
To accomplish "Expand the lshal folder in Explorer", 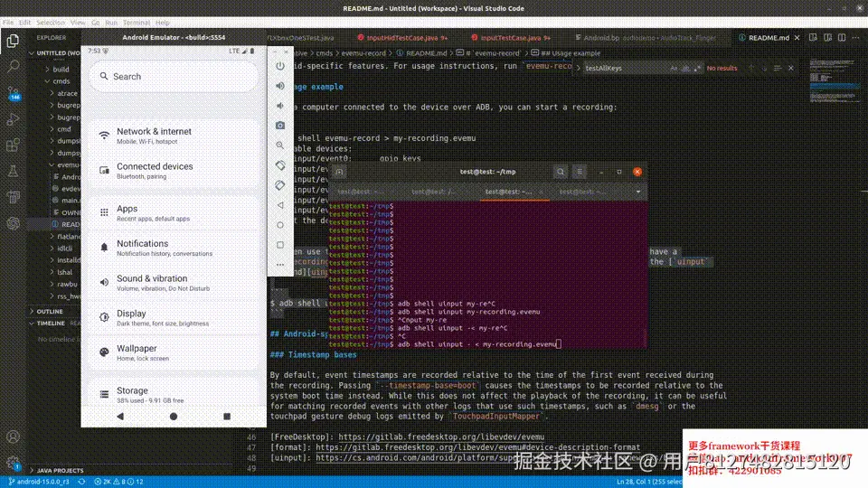I will coord(65,272).
